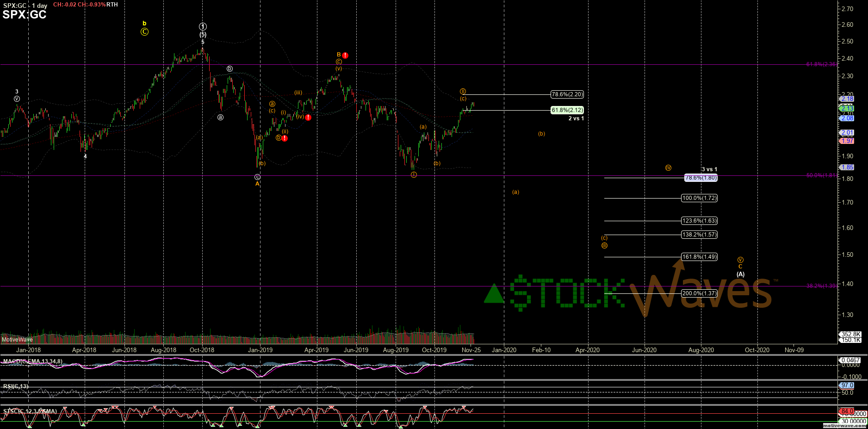This screenshot has height=429, width=868.
Task: Click the Jan-2020 date on the time axis
Action: (x=504, y=350)
